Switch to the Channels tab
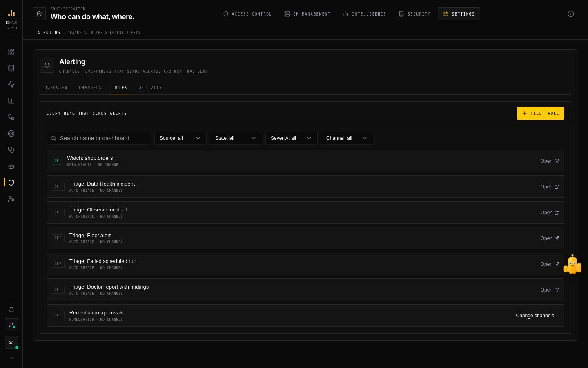The width and height of the screenshot is (588, 368). tap(90, 88)
